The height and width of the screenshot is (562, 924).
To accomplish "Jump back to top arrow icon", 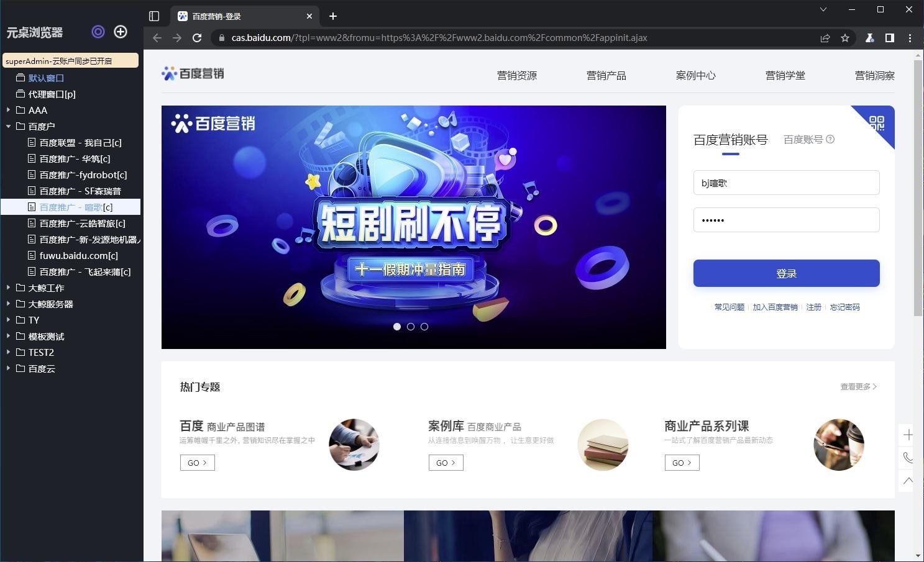I will click(908, 481).
